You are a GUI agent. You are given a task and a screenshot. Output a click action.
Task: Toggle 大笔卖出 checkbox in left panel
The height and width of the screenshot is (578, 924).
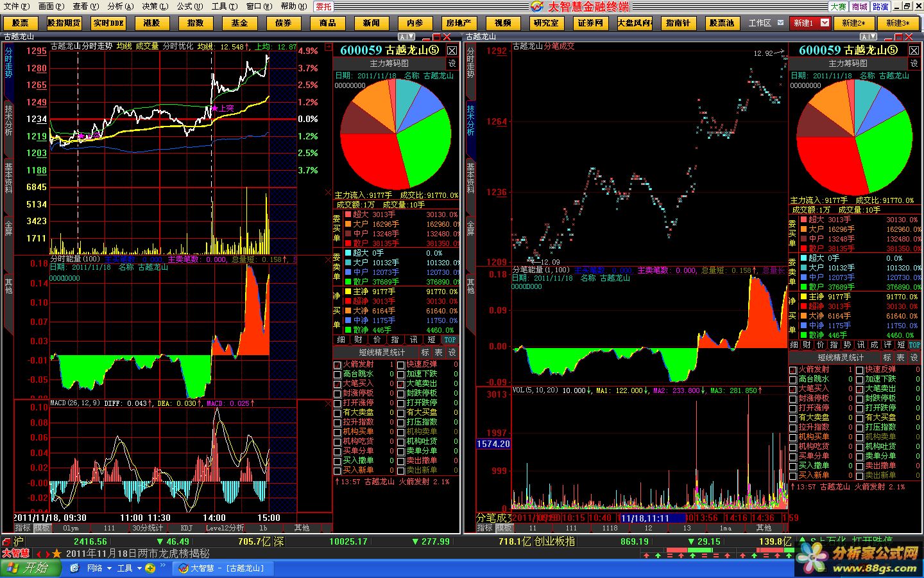[x=401, y=384]
